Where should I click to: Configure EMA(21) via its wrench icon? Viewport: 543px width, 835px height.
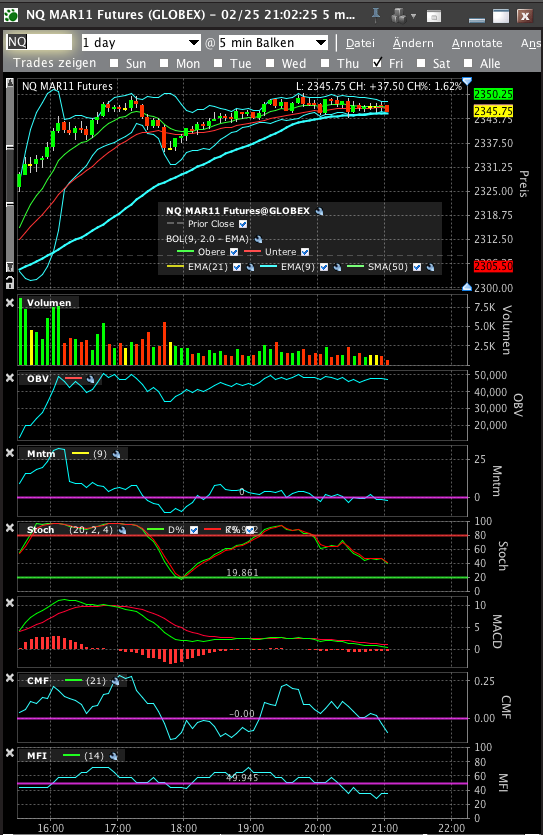[x=250, y=267]
